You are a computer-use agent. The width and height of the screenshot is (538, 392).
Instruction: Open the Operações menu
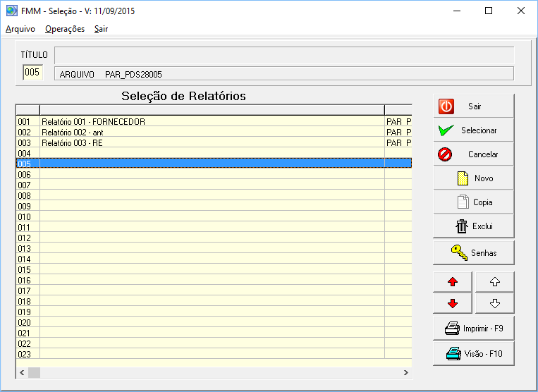(65, 29)
